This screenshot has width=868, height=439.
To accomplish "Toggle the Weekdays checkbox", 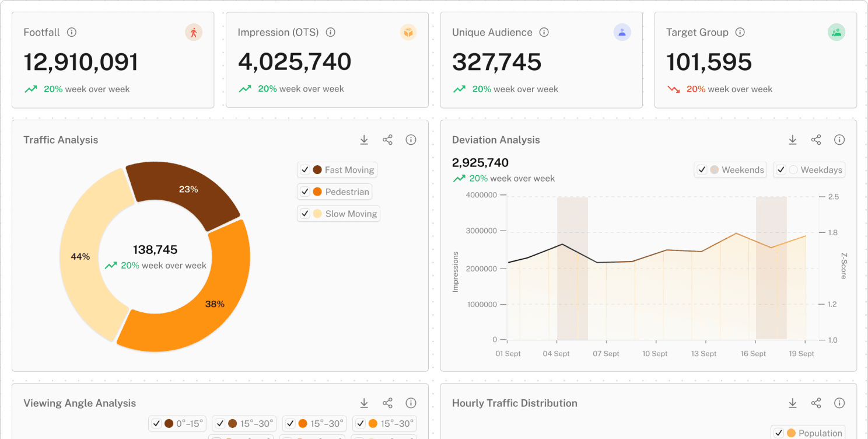I will [781, 170].
